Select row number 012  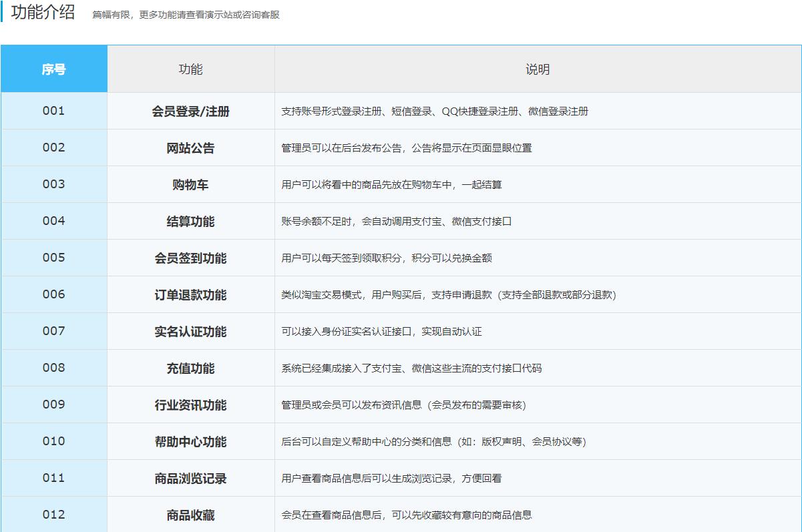tap(54, 514)
